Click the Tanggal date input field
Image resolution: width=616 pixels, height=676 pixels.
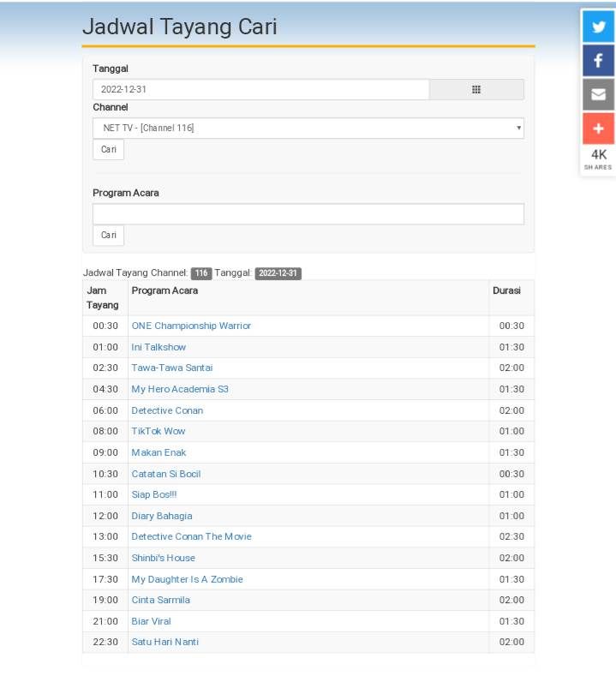click(x=260, y=89)
